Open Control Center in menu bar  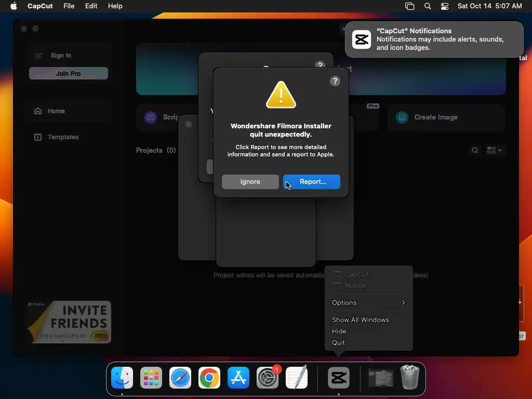coord(445,6)
